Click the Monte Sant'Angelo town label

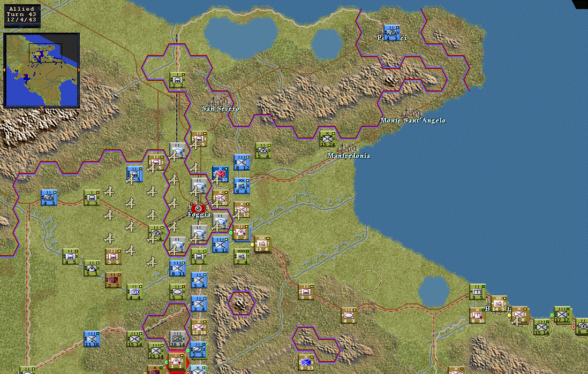413,120
